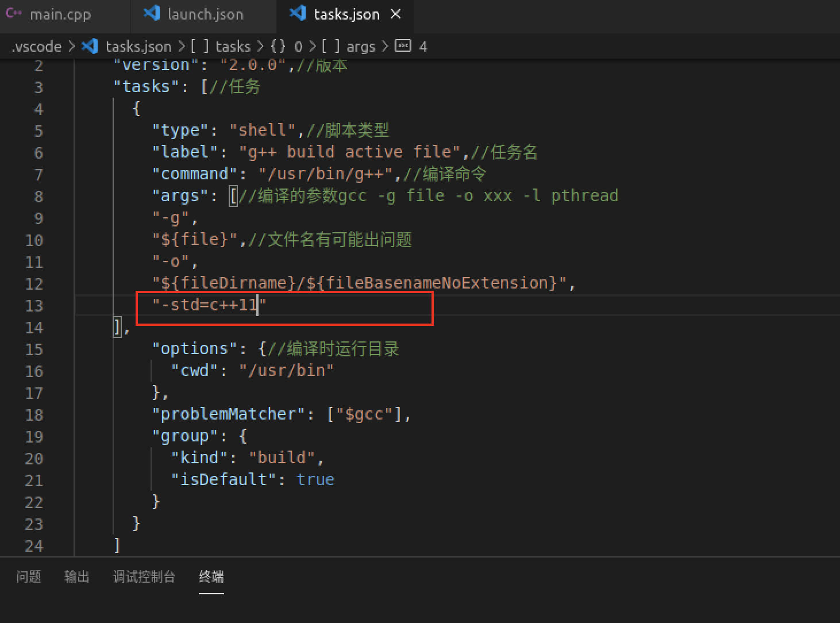
Task: Click the true value on line 21
Action: [315, 479]
